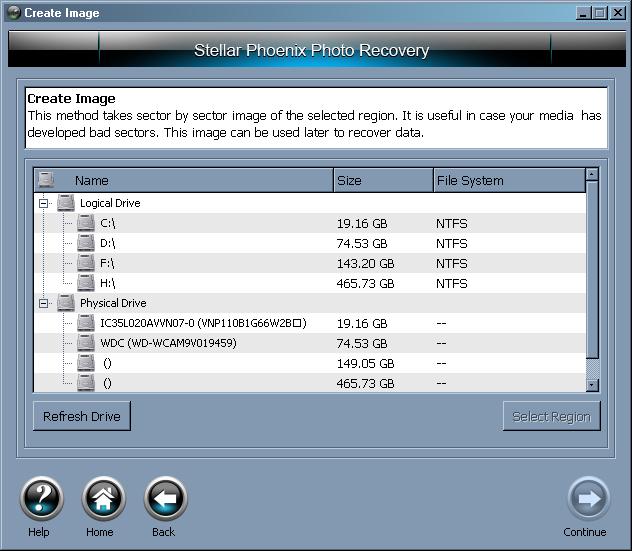Maximize the Create Image window

coord(600,13)
